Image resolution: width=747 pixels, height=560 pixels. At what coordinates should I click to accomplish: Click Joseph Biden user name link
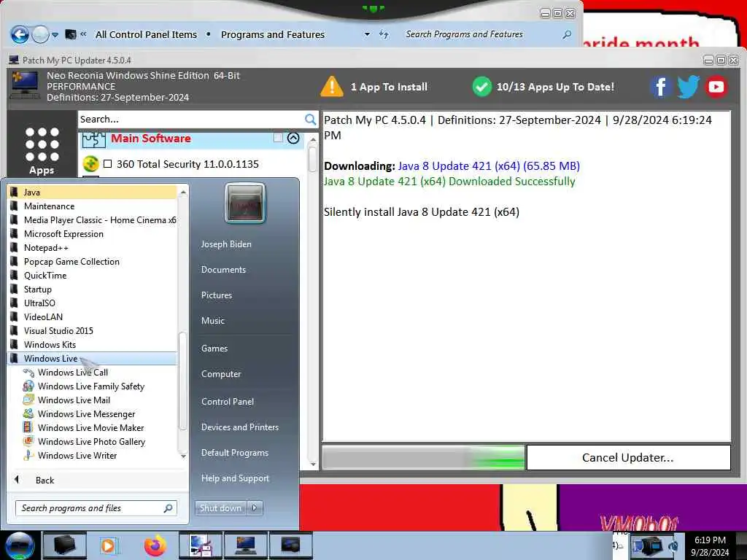[226, 244]
